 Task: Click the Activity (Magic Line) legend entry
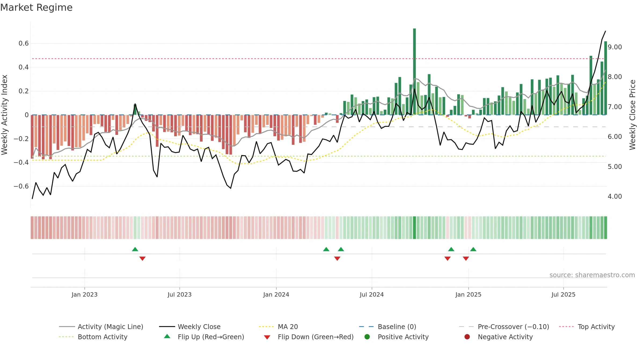point(101,327)
